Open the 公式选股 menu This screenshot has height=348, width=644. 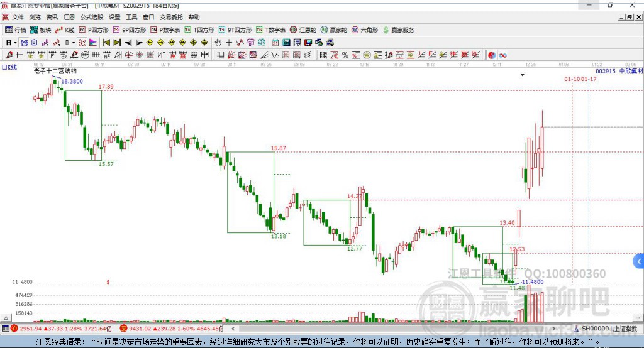click(92, 17)
